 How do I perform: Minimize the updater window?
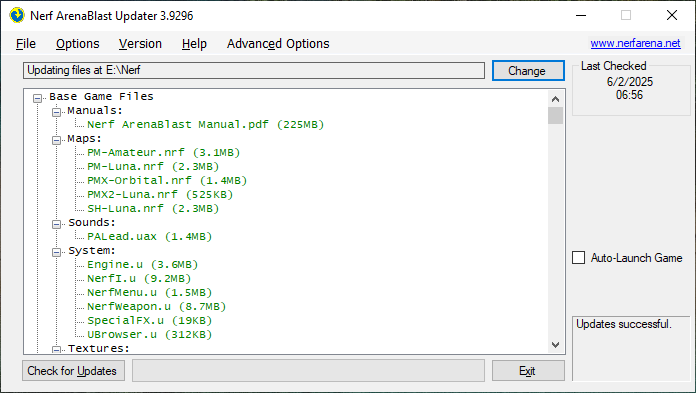tap(581, 16)
